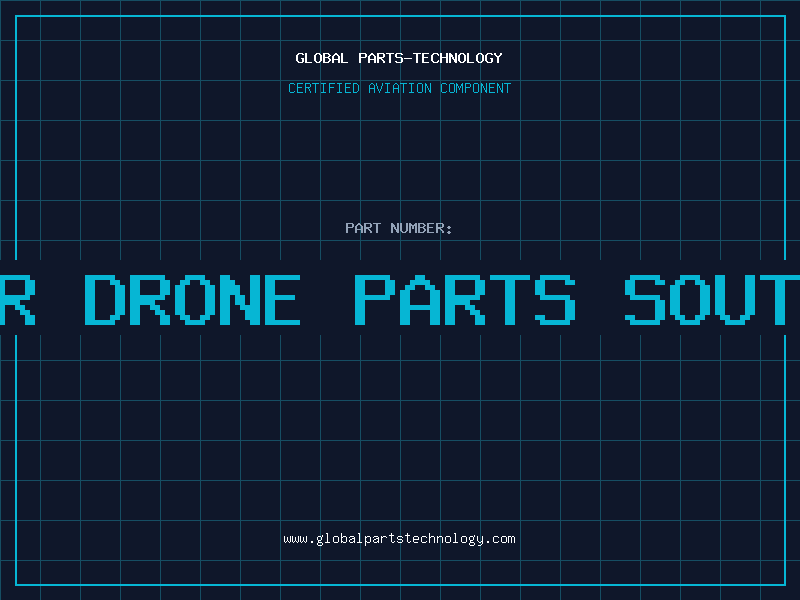Image resolution: width=800 pixels, height=600 pixels.
Task: Click the word AVIATION in the subtitle
Action: [400, 88]
